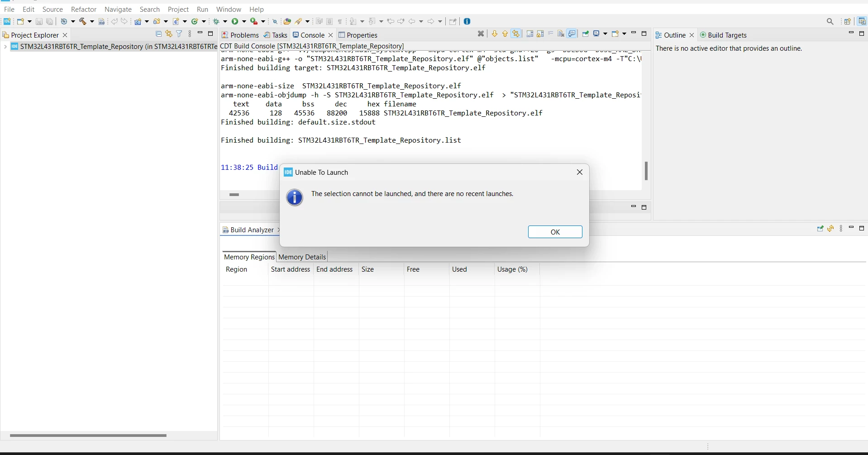
Task: Click the console vertical scrollbar thumb
Action: pos(646,171)
